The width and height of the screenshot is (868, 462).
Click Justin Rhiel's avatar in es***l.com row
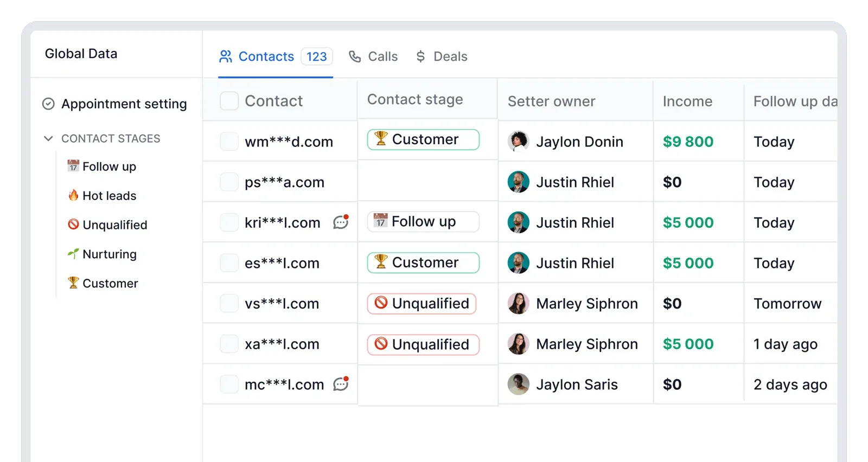(x=518, y=263)
